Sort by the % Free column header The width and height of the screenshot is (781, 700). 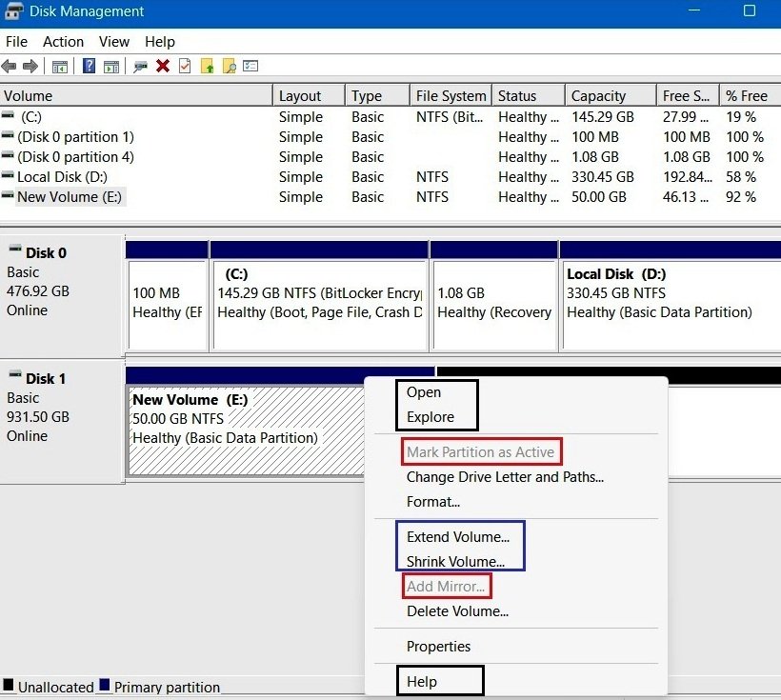(751, 95)
